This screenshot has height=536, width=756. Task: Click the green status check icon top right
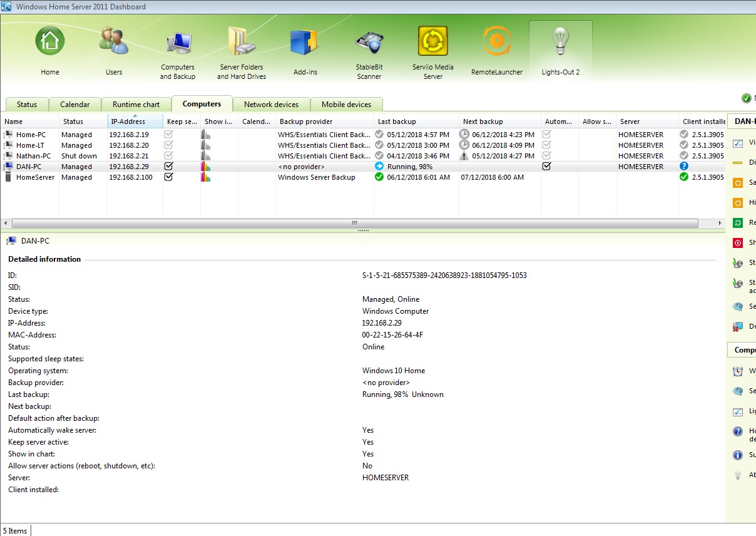(x=746, y=98)
